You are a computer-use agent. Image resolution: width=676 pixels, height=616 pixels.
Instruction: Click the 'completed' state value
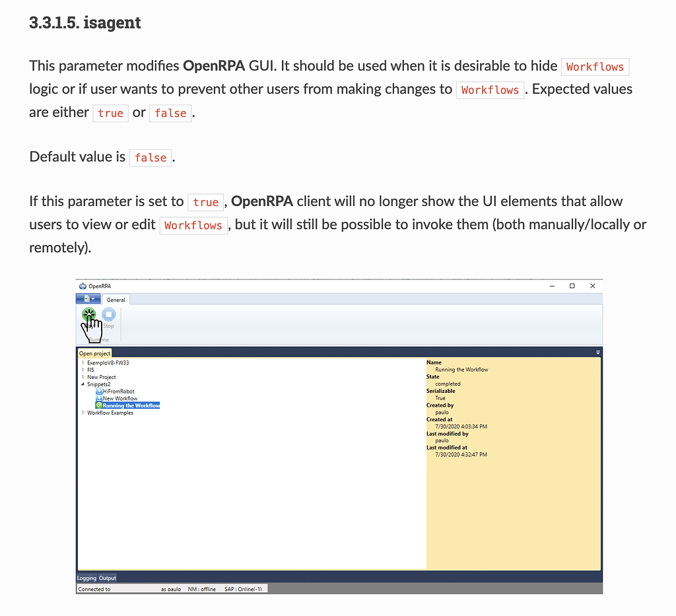point(448,384)
